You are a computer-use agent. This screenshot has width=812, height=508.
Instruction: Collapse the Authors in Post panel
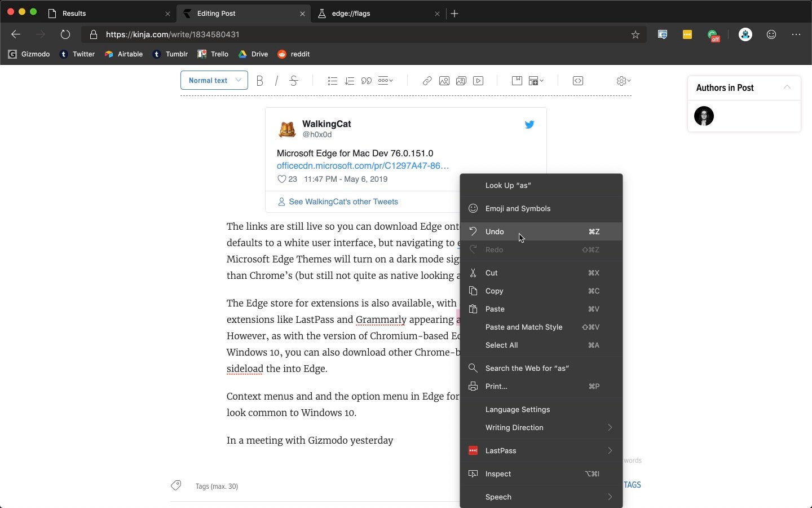pos(787,87)
